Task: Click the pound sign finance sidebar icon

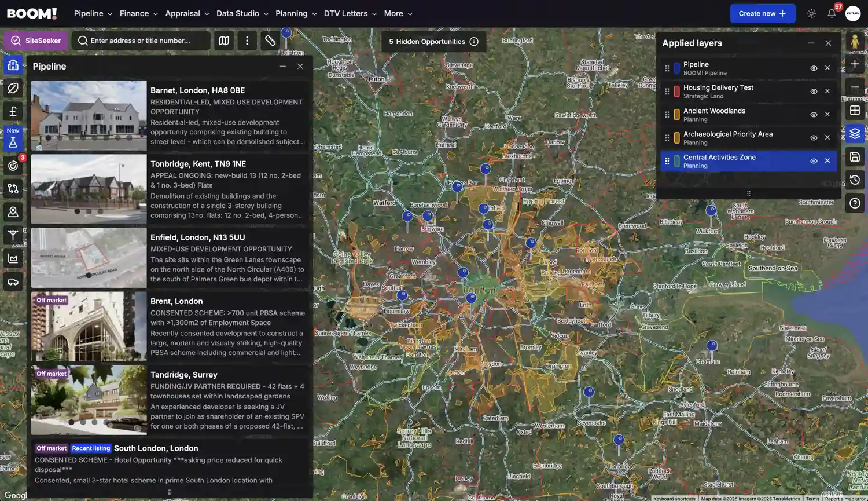Action: pos(13,111)
